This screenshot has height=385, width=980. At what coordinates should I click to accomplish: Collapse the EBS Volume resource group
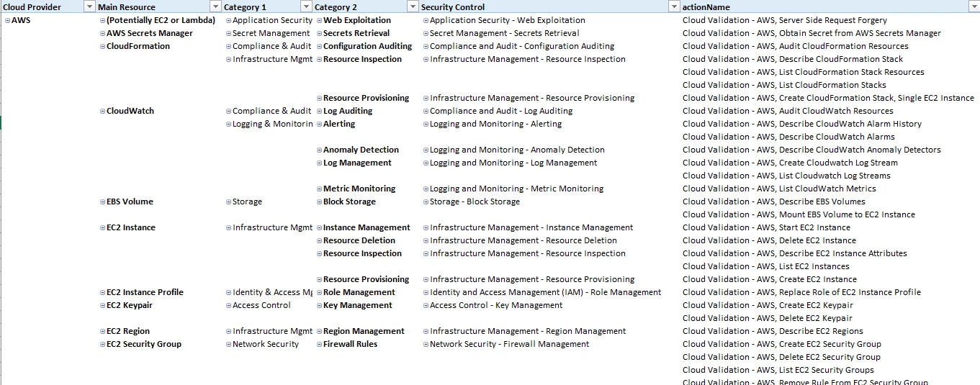[x=102, y=202]
